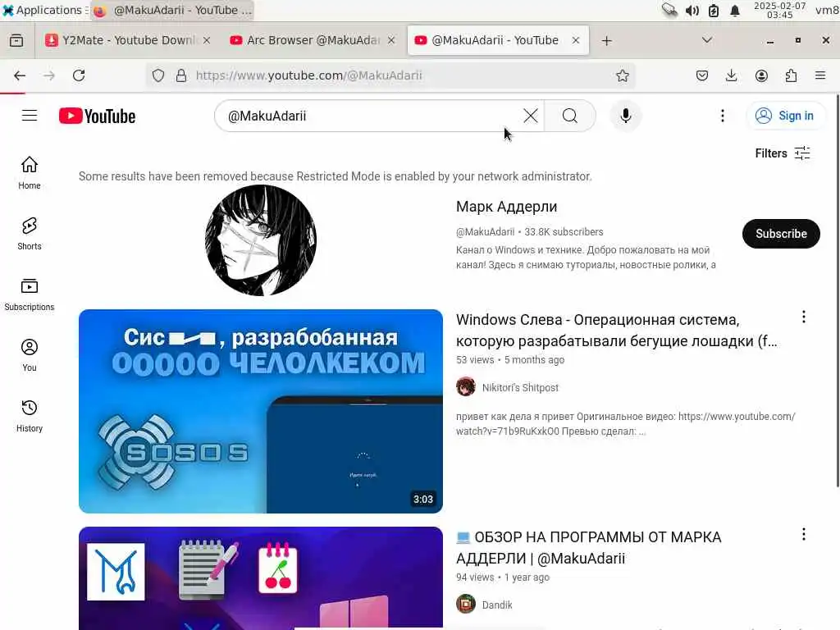The width and height of the screenshot is (840, 630).
Task: Go back to previous page
Action: click(x=20, y=75)
